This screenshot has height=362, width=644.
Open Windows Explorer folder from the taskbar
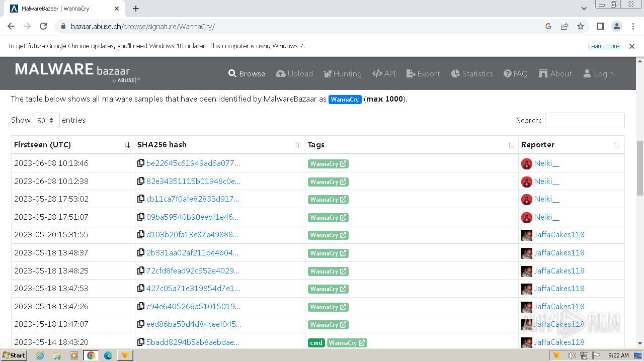coord(57,355)
